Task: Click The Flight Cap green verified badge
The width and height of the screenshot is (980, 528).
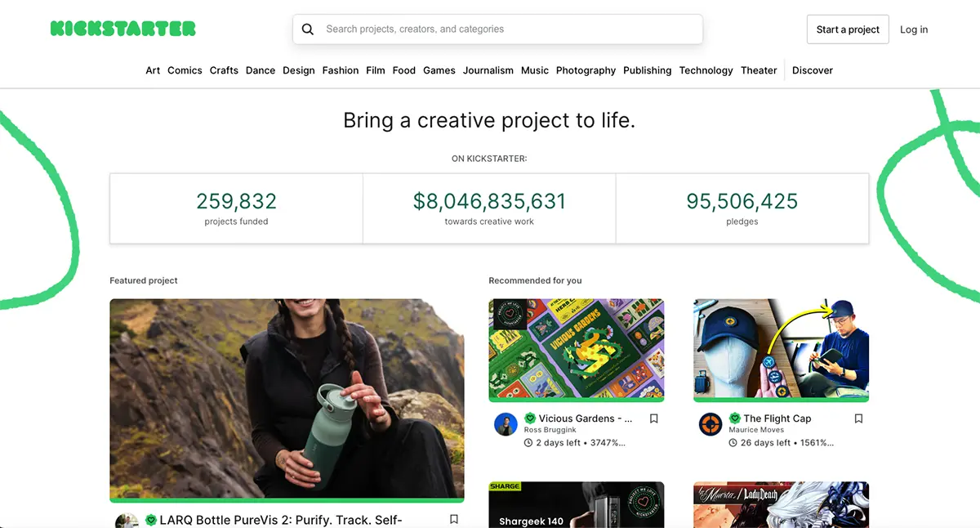Action: coord(734,418)
